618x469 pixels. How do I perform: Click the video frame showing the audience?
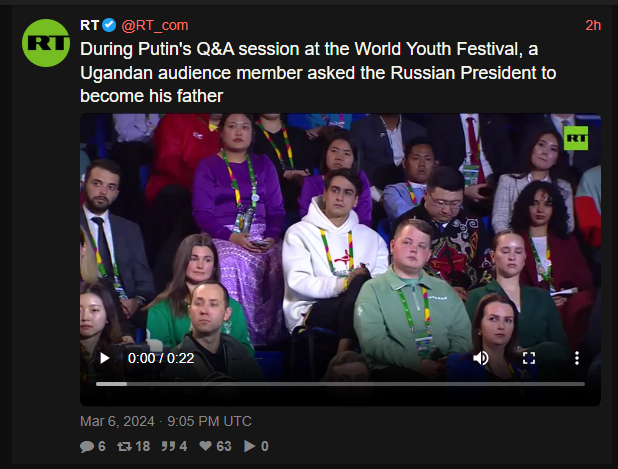pos(340,236)
